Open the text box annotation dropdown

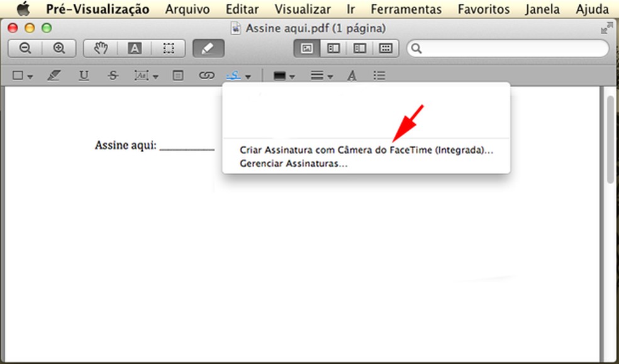(146, 75)
